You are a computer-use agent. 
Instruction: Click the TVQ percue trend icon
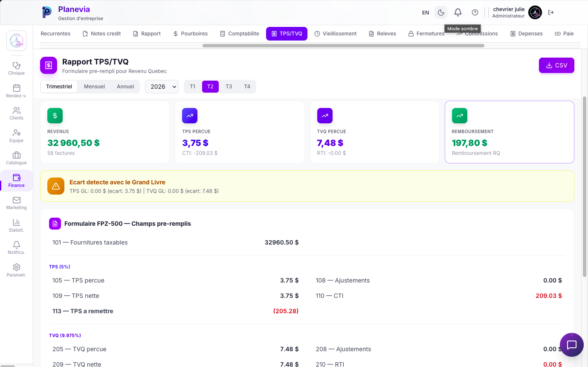(x=325, y=116)
